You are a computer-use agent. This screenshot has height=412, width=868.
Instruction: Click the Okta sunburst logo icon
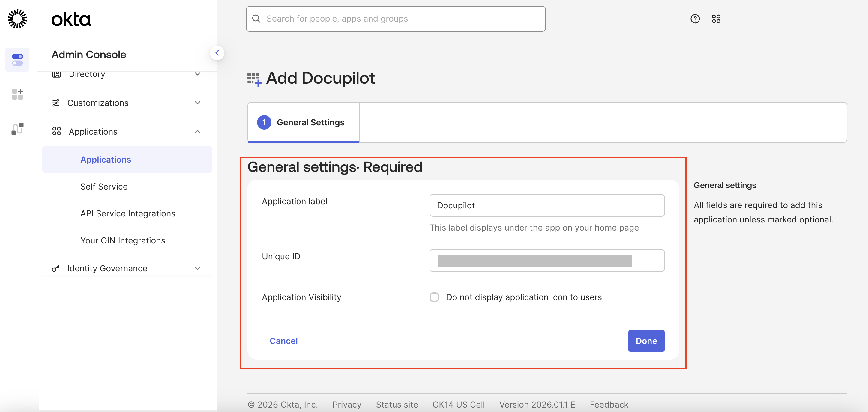(17, 19)
